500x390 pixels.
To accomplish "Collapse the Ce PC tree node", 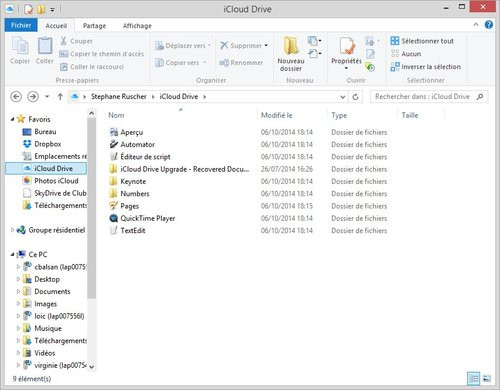I will coord(12,254).
